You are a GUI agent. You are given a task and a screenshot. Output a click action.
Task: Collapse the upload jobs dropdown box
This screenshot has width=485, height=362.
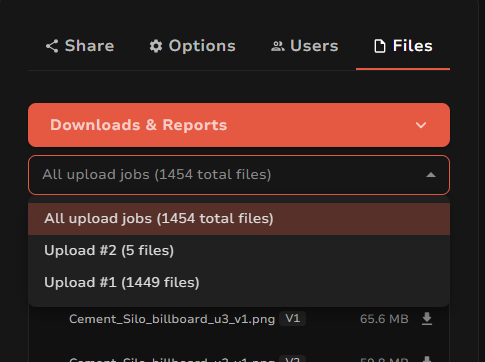(x=239, y=175)
